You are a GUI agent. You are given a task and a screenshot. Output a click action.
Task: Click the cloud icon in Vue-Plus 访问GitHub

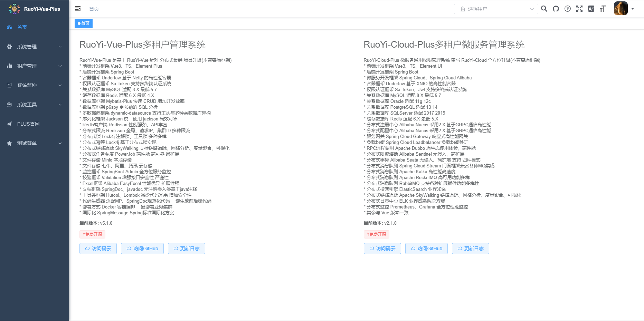129,249
